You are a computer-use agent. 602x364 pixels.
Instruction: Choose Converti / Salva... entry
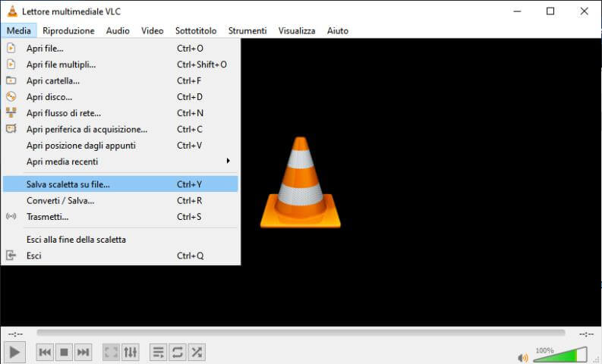pos(120,200)
